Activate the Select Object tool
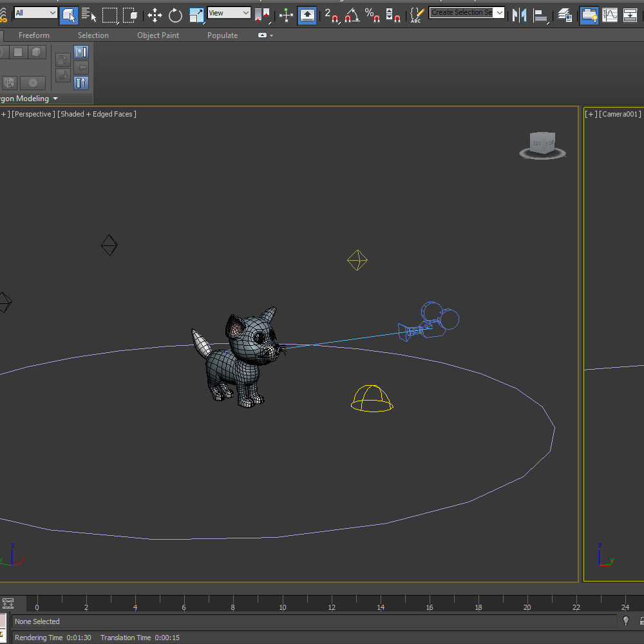644x644 pixels. [x=69, y=15]
